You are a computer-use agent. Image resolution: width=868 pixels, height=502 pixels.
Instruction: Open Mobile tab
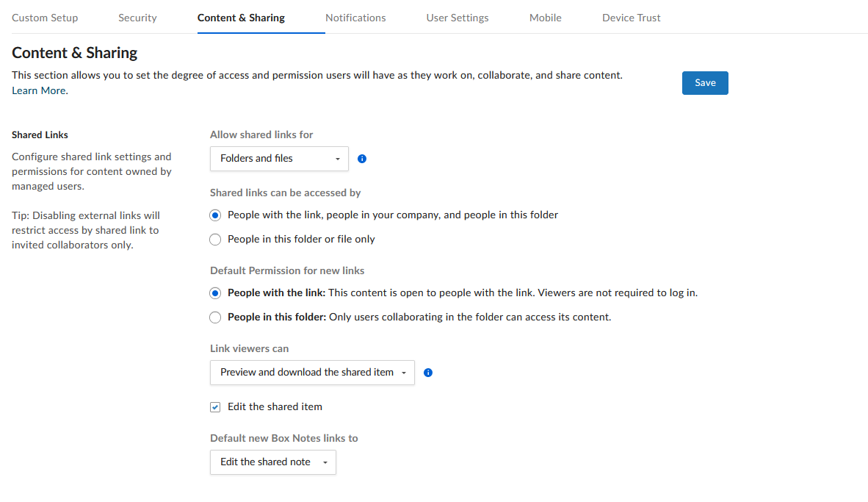[x=546, y=18]
